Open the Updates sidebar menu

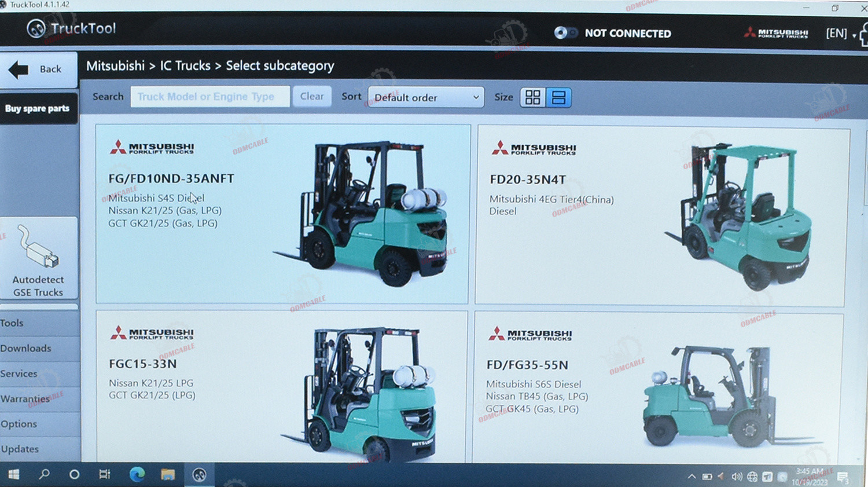point(39,449)
